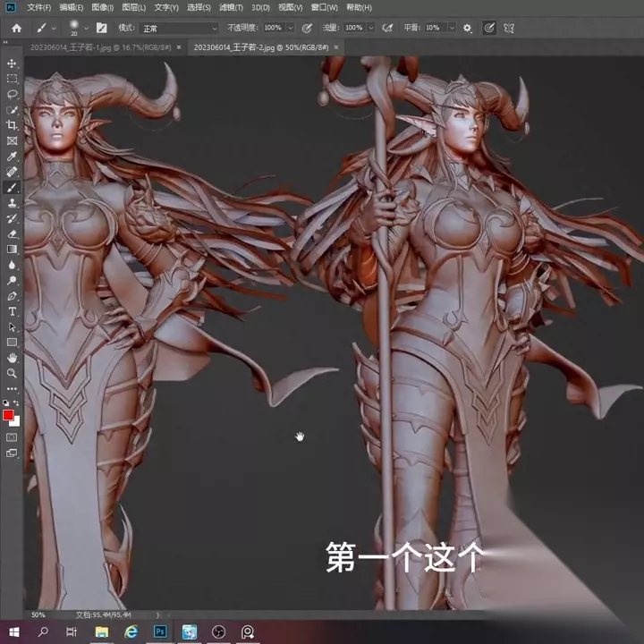This screenshot has width=644, height=644.
Task: Click the Home button in options bar
Action: tap(16, 28)
